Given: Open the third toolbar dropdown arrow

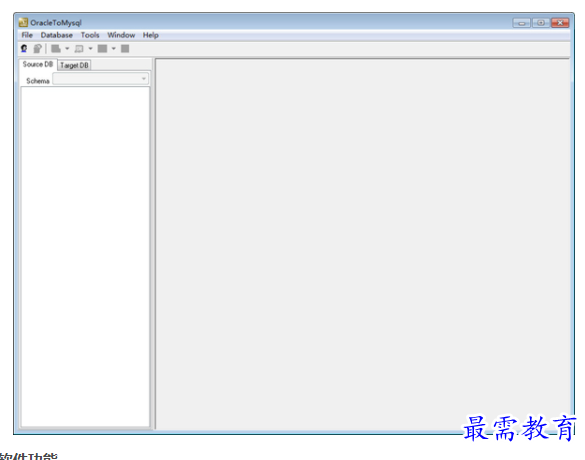Looking at the screenshot, I should click(113, 48).
